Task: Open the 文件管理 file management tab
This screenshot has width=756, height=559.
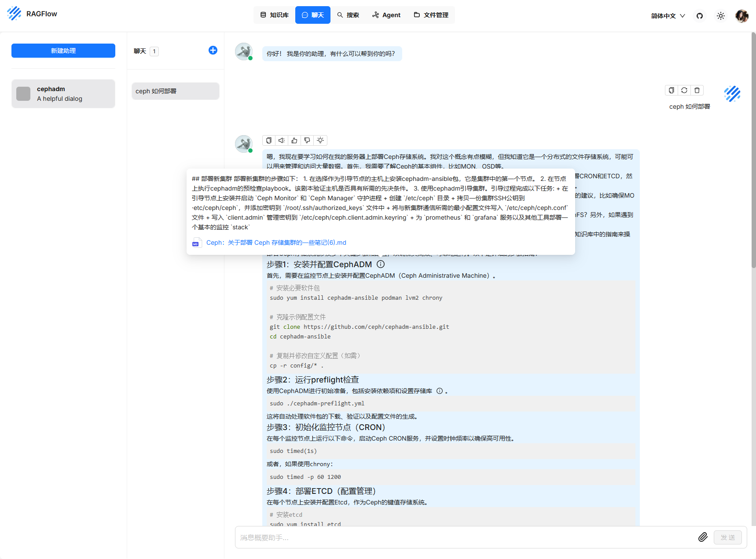Action: [x=431, y=15]
